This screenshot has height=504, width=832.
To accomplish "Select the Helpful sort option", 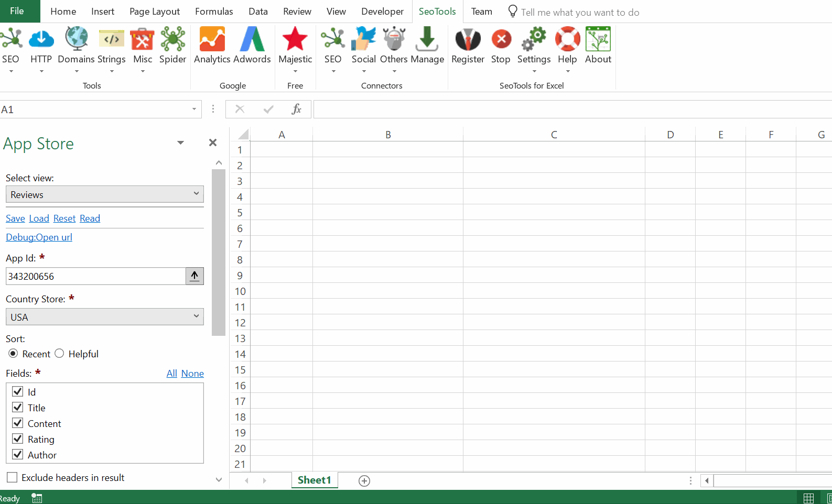I will coord(59,354).
